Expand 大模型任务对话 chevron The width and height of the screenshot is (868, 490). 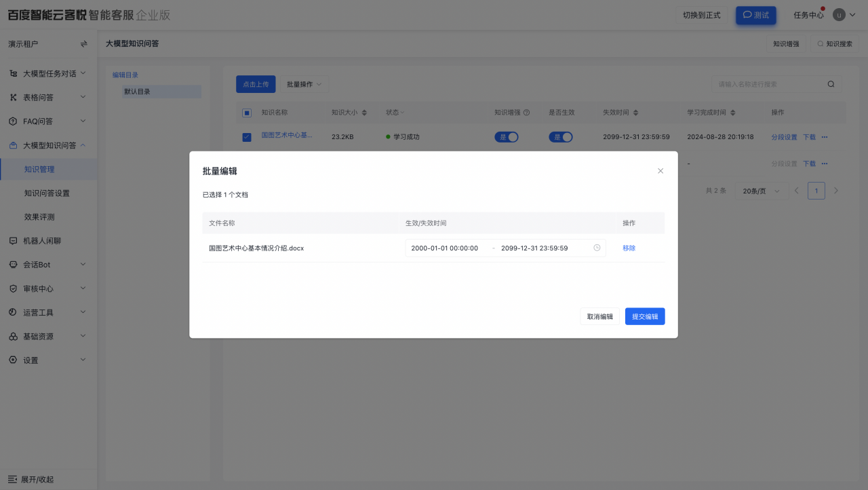coord(83,73)
